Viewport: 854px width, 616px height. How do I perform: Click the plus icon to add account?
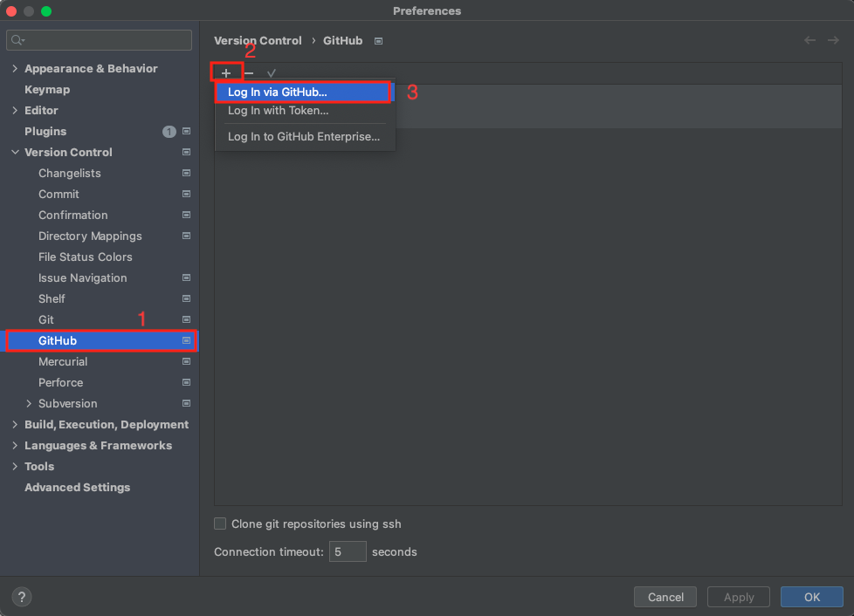tap(226, 73)
